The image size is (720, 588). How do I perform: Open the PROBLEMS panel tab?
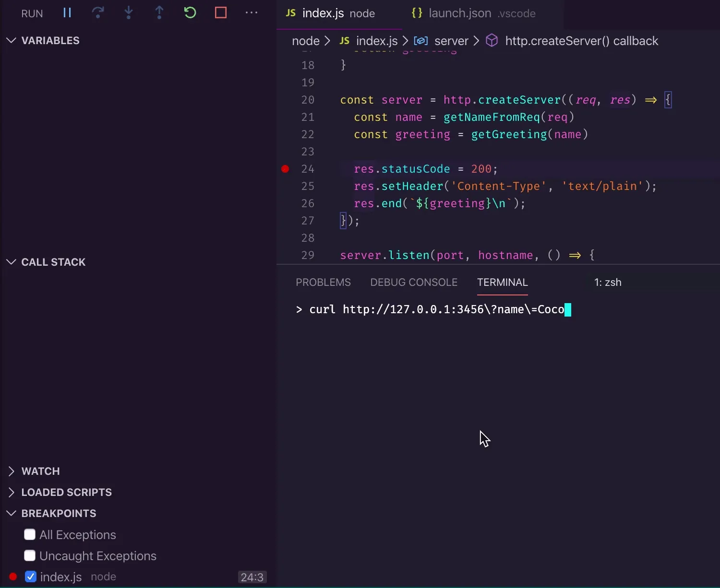click(x=323, y=282)
